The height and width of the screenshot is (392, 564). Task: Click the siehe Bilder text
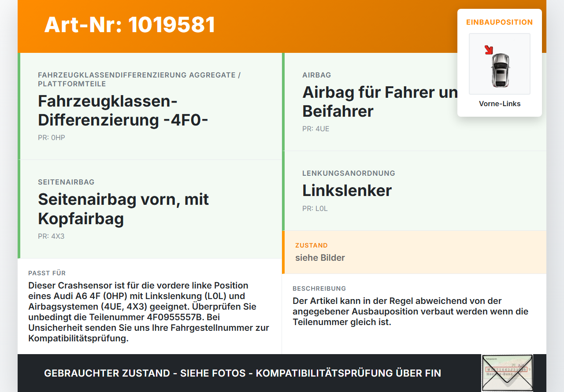coord(320,258)
